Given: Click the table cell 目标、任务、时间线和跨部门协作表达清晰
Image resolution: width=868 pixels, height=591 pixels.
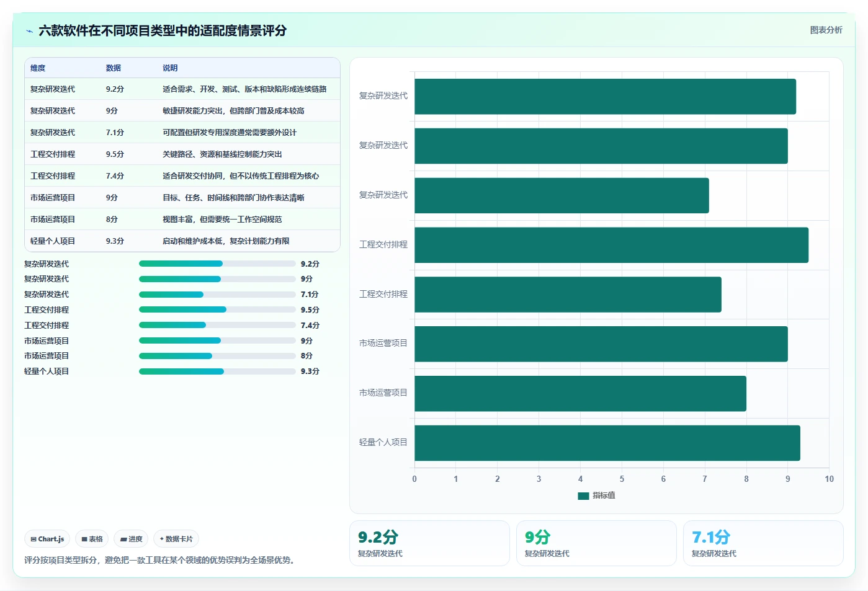Looking at the screenshot, I should (x=233, y=198).
